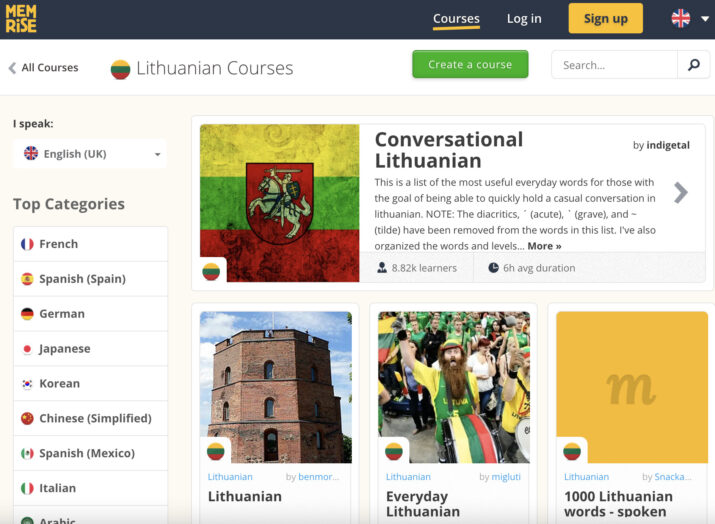Click the 8.82k learners text
This screenshot has width=715, height=524.
coord(424,268)
